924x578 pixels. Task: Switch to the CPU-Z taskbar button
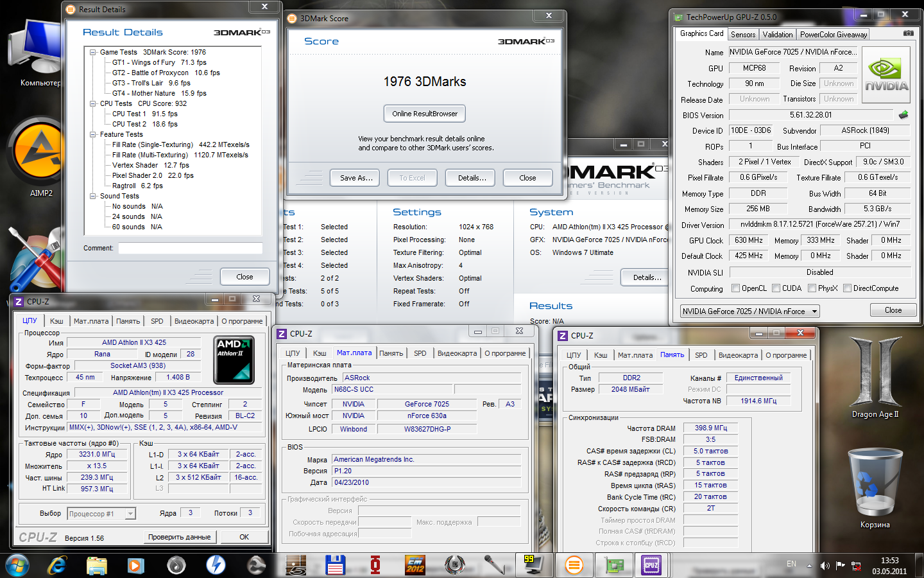(x=651, y=565)
